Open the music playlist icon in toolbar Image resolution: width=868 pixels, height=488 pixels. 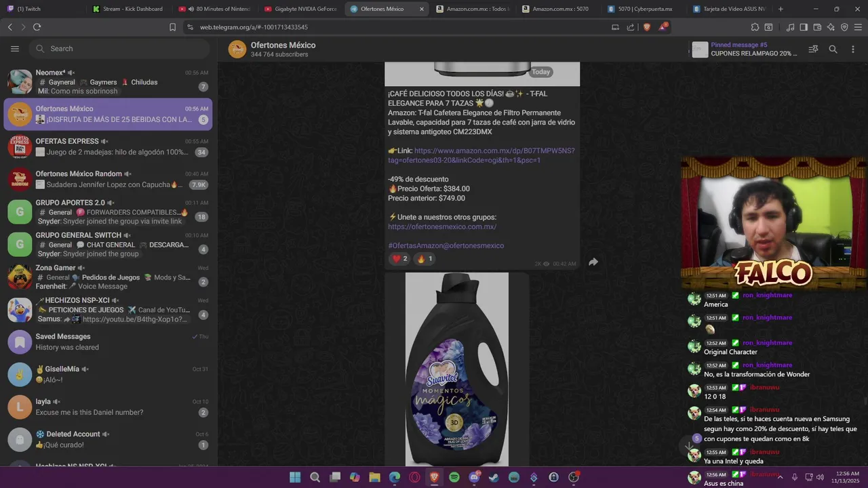coord(790,27)
